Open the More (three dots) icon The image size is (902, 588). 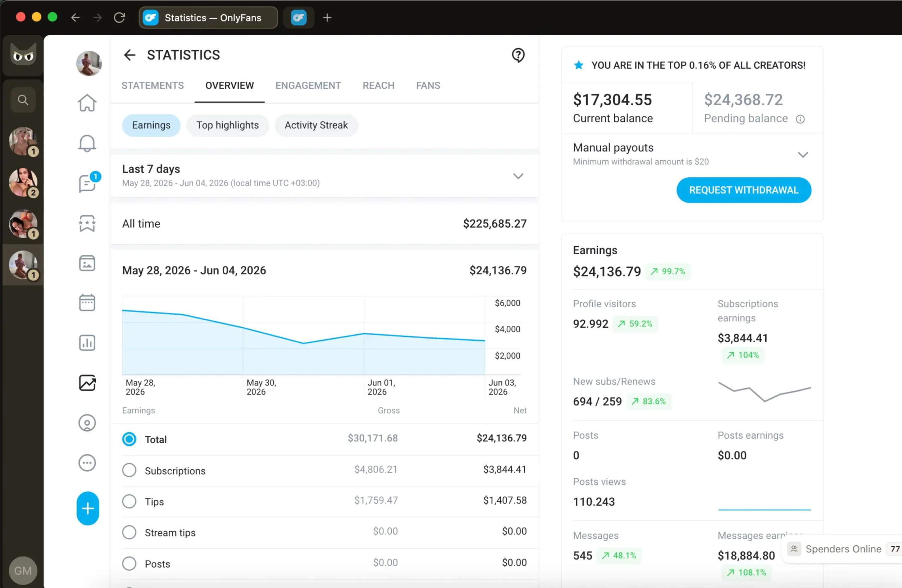click(87, 463)
